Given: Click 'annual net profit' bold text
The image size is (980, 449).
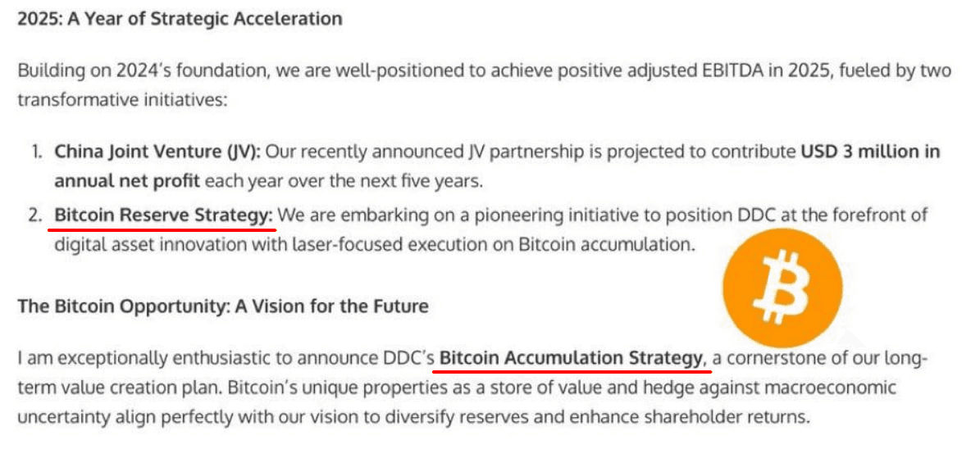Looking at the screenshot, I should point(127,181).
